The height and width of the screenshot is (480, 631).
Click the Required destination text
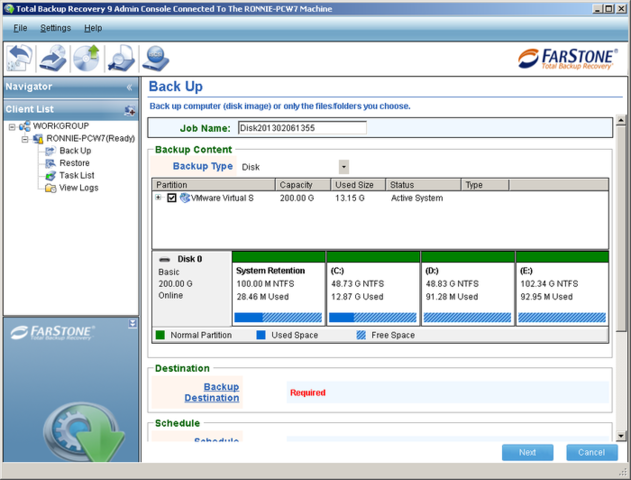click(308, 393)
